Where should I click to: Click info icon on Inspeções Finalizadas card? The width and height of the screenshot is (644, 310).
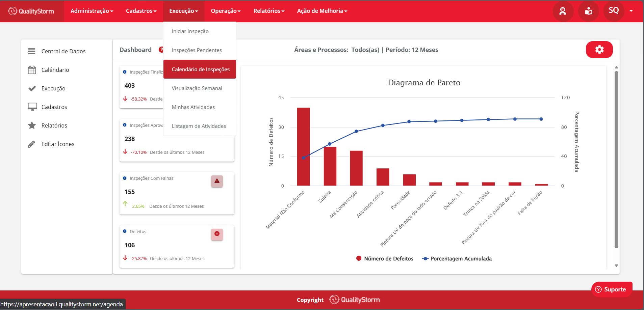125,72
